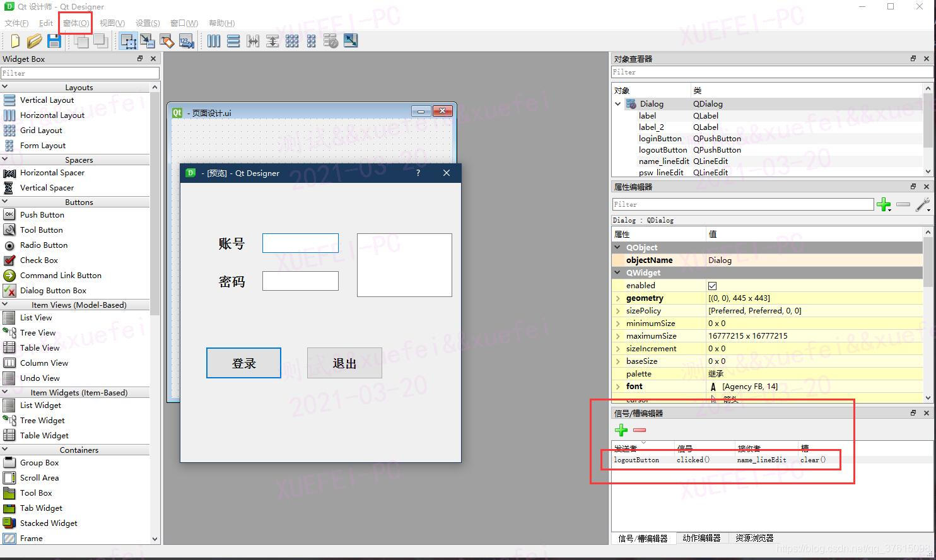This screenshot has width=936, height=560.
Task: Expand the geometry property row
Action: tap(618, 298)
